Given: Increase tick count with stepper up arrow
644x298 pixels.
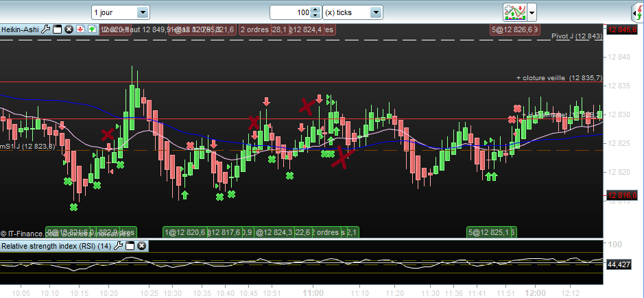Looking at the screenshot, I should click(x=315, y=10).
